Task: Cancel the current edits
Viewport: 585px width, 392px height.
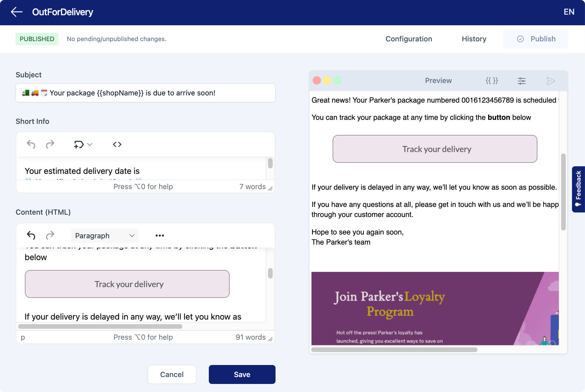Action: pyautogui.click(x=172, y=374)
